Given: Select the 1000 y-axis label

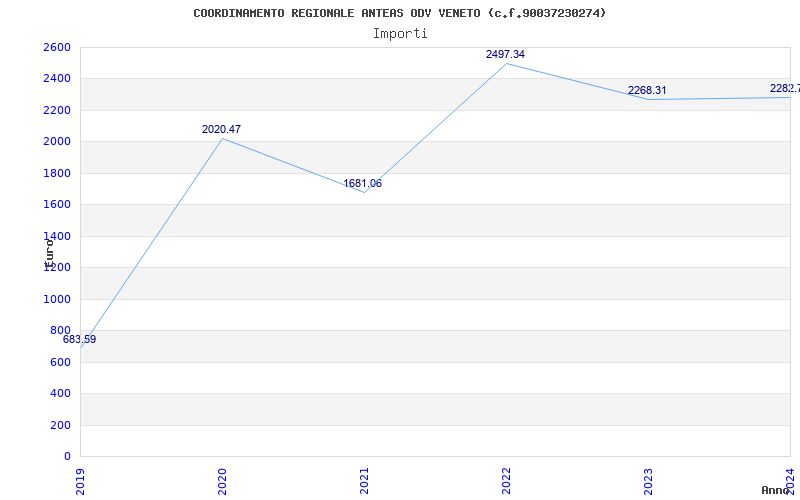Looking at the screenshot, I should pyautogui.click(x=57, y=299).
